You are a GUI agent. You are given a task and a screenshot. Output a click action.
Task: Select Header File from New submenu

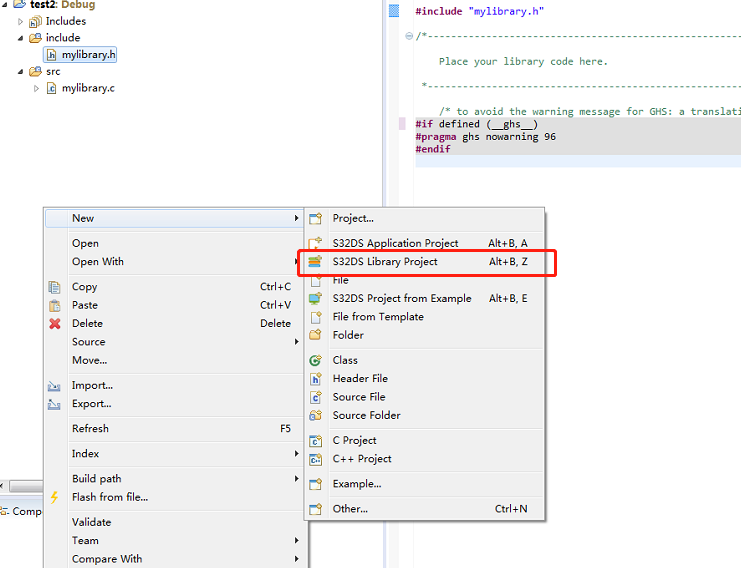coord(424,379)
